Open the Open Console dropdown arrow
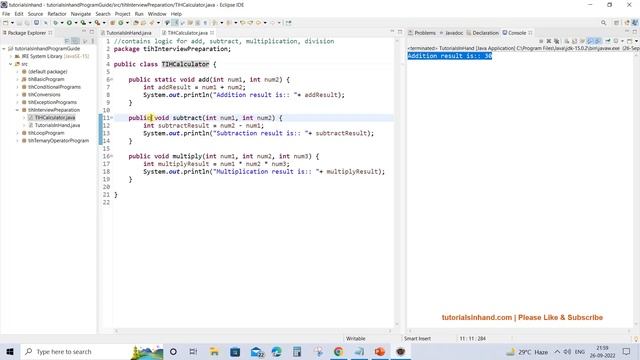The width and height of the screenshot is (640, 360). tap(636, 41)
